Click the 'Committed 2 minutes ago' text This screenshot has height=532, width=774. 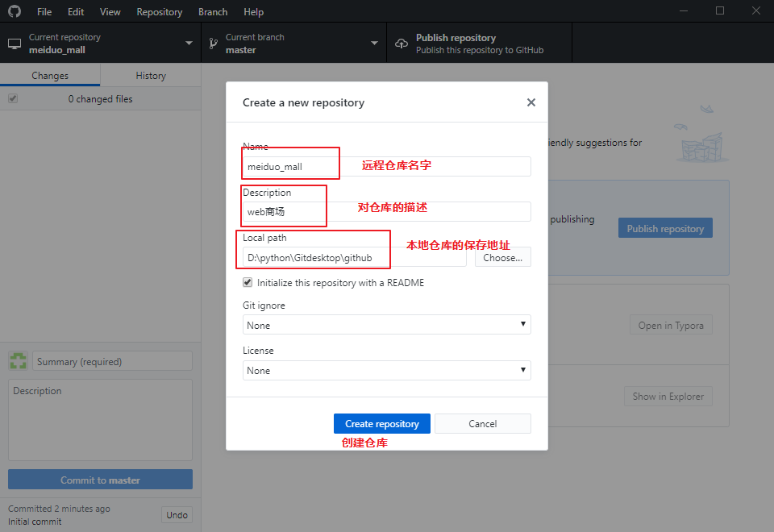point(59,509)
